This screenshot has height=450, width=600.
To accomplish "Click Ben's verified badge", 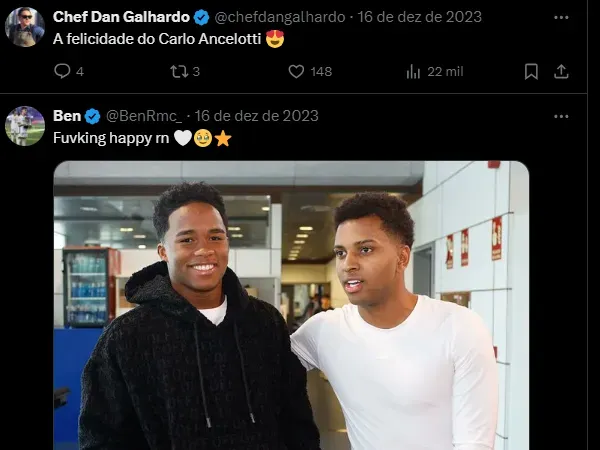I will pos(92,116).
